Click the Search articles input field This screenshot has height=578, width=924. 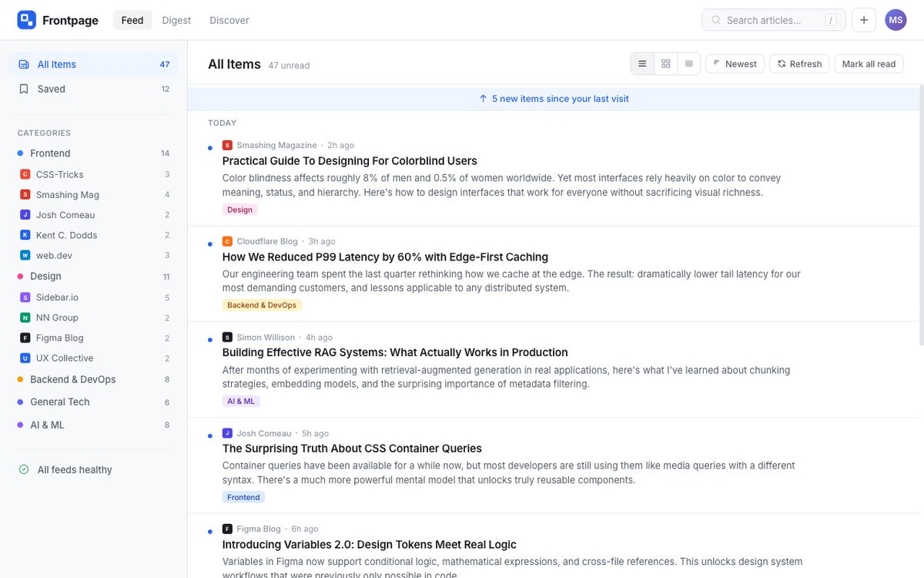point(773,19)
